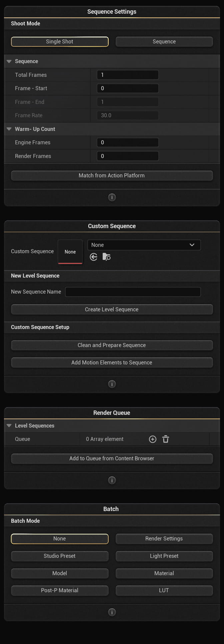
Task: Click the None asset thumbnail preview
Action: tap(70, 252)
